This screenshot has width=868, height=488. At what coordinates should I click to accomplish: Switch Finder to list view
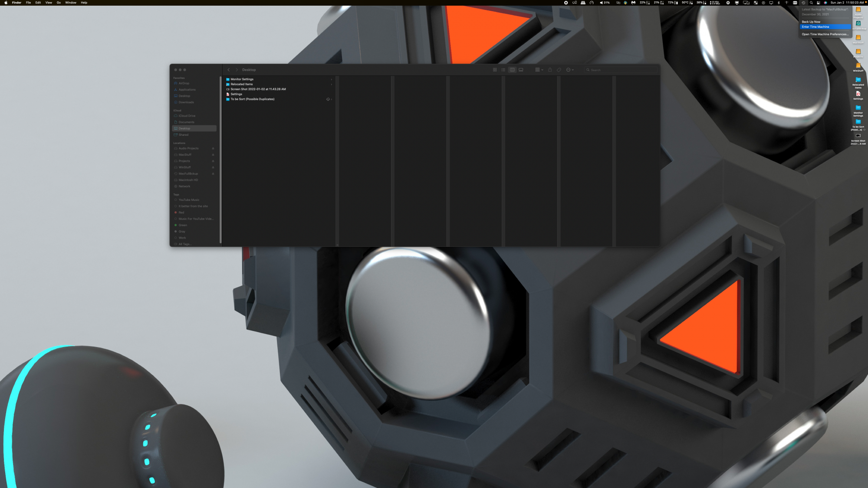coord(503,70)
